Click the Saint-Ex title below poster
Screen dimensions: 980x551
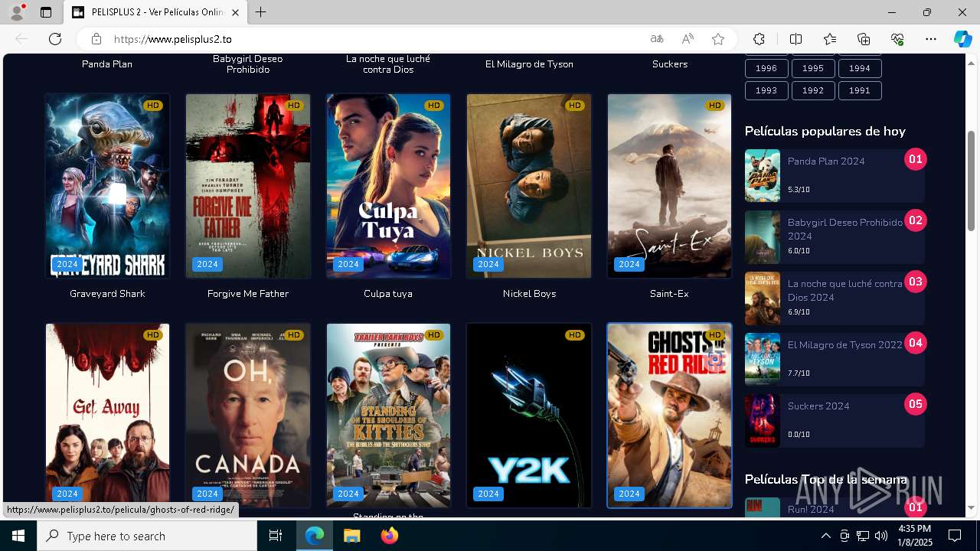click(669, 294)
